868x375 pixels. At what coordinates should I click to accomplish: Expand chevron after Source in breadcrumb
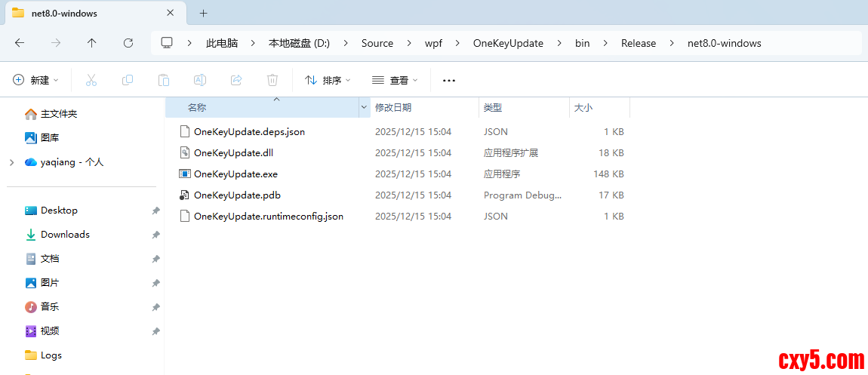[x=409, y=43]
